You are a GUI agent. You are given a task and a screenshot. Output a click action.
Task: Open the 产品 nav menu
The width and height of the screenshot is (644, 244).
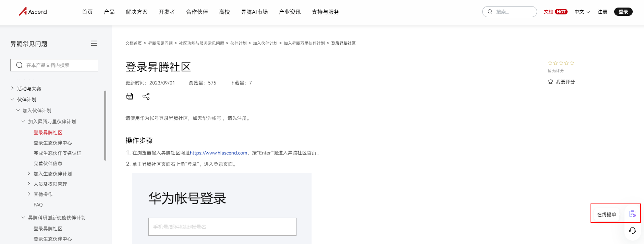(109, 12)
